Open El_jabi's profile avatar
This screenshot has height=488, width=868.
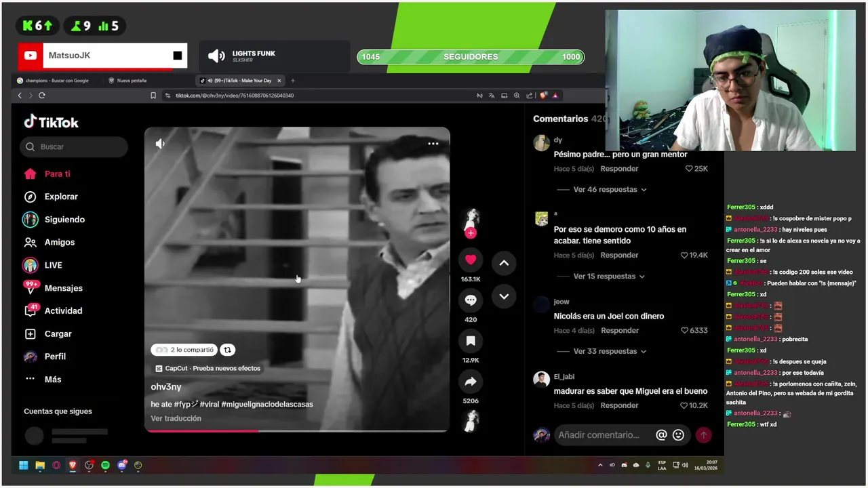541,380
